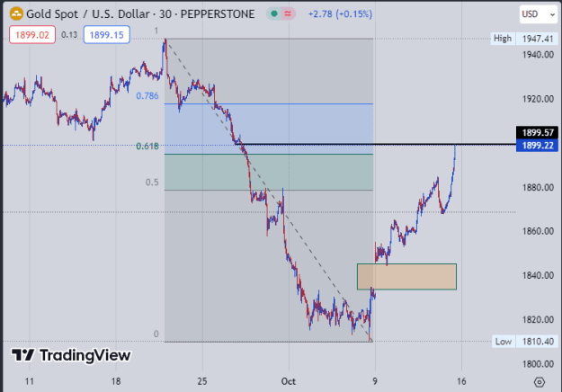Select the orange rectangle zone on chart
This screenshot has width=562, height=392.
(x=406, y=277)
